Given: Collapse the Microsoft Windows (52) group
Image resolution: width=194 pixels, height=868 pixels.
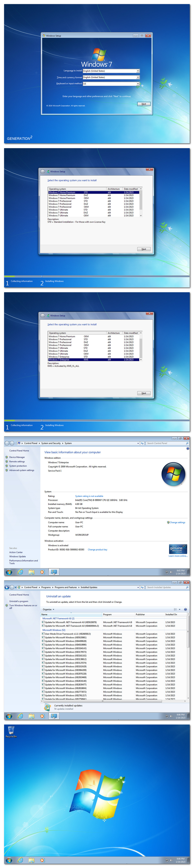Looking at the screenshot, I should click(54, 630).
